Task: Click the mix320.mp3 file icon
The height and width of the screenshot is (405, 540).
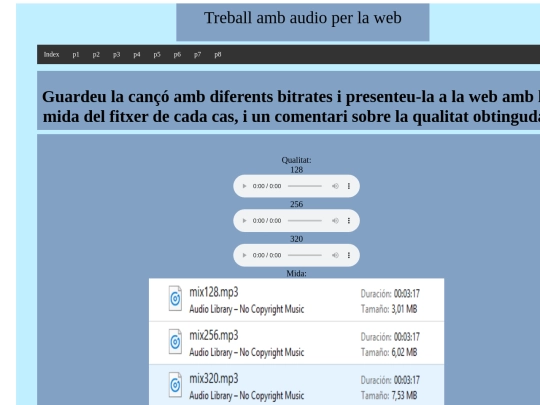Action: [x=175, y=385]
